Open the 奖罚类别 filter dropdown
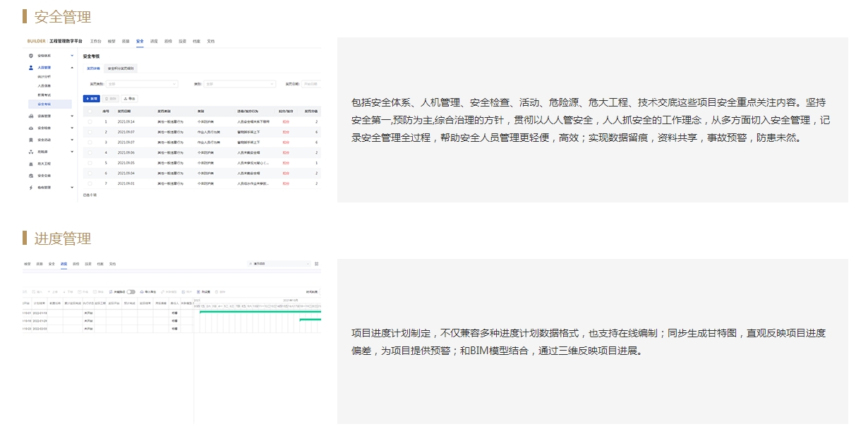 pyautogui.click(x=141, y=84)
